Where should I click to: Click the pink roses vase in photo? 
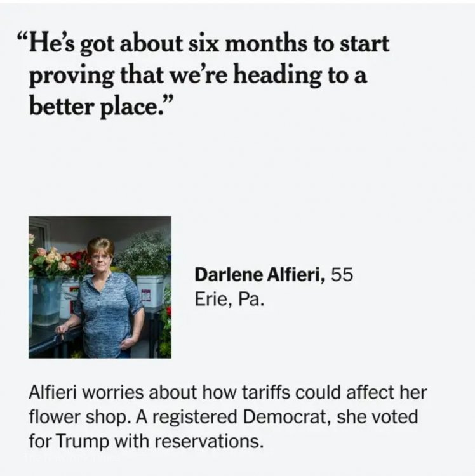(47, 289)
